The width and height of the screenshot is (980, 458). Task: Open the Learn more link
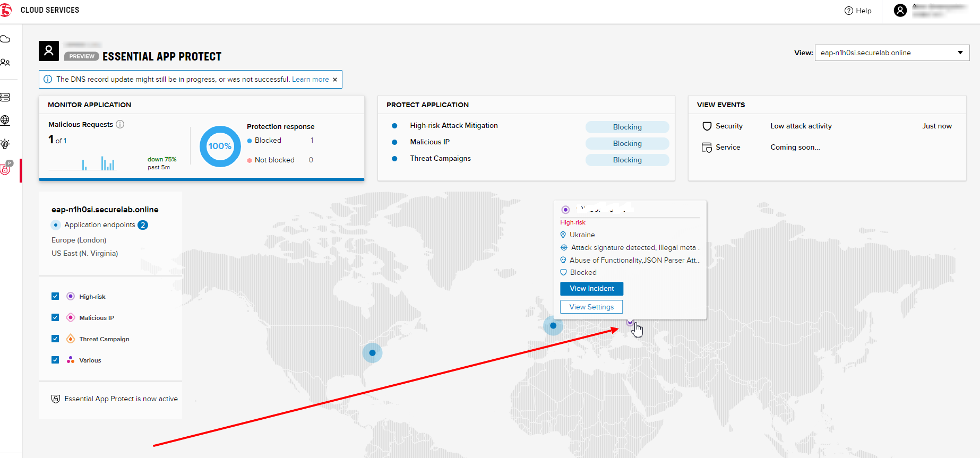[x=311, y=79]
